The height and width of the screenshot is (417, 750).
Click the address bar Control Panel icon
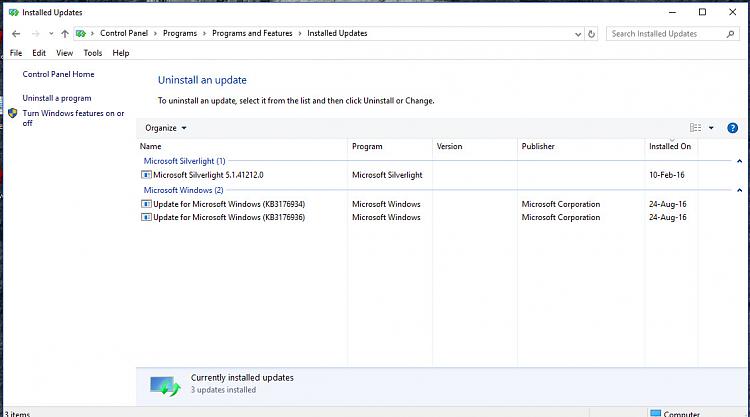(x=81, y=33)
